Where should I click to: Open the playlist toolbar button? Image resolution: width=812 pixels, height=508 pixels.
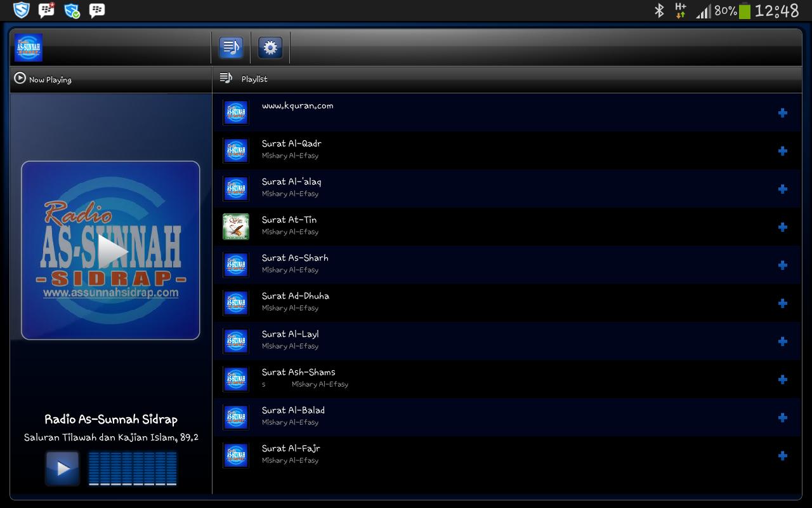[231, 48]
